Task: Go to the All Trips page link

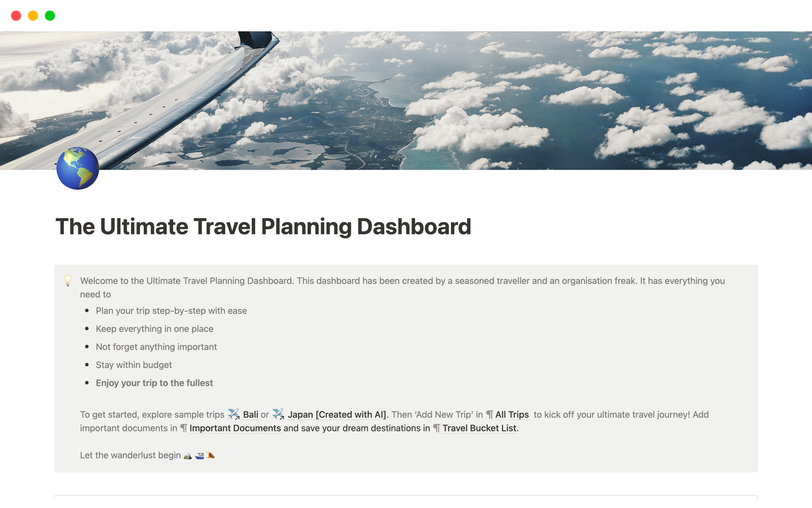Action: [512, 415]
